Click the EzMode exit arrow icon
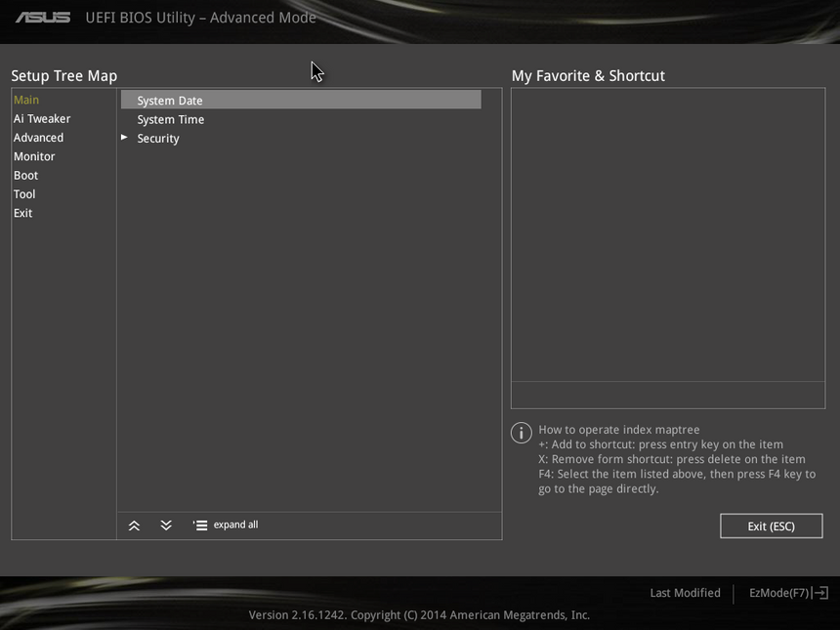840x630 pixels. click(x=821, y=593)
